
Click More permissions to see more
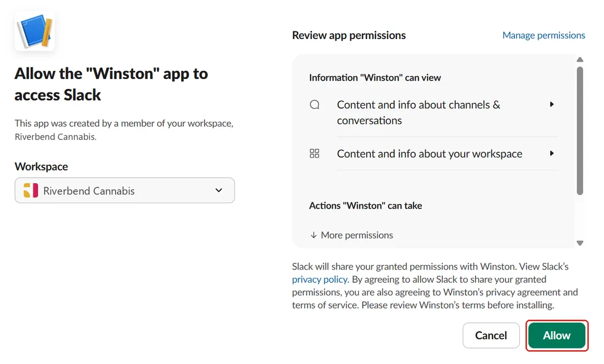click(x=357, y=235)
